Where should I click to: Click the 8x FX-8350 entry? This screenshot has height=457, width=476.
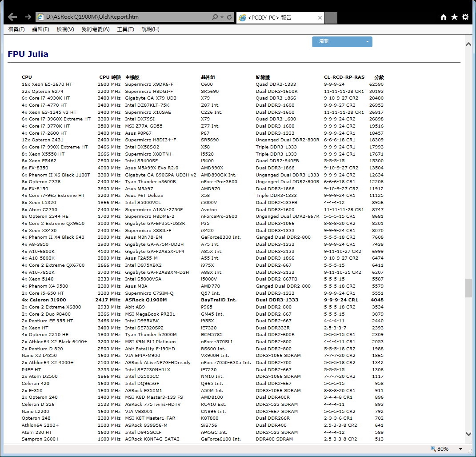pyautogui.click(x=35, y=168)
